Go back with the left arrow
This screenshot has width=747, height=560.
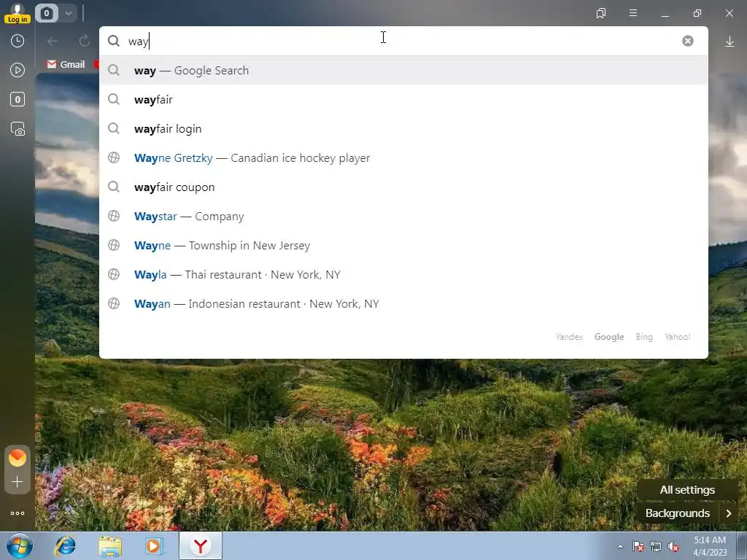(x=53, y=41)
